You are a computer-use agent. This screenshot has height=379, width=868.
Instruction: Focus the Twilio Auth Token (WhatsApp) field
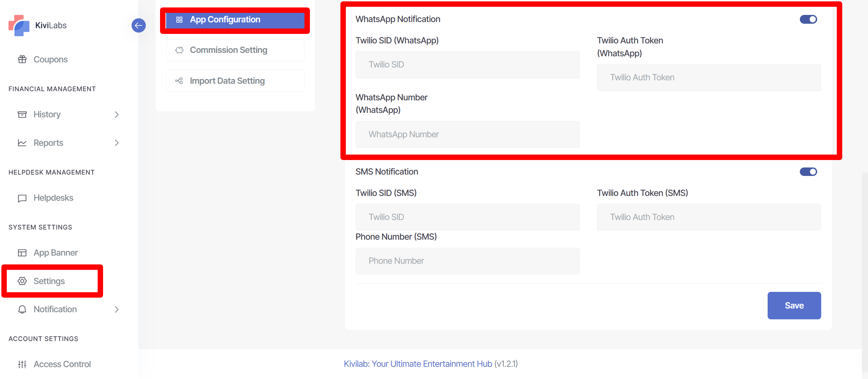click(709, 78)
